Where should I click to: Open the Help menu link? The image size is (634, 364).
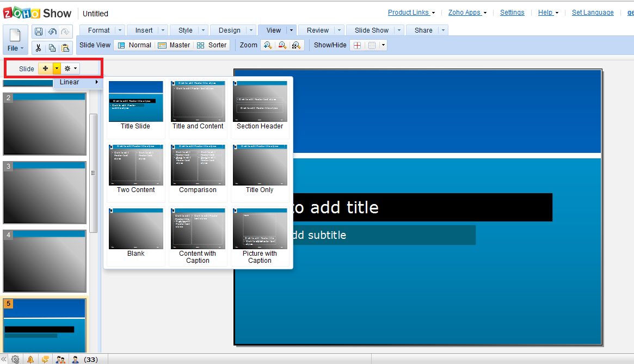point(548,13)
